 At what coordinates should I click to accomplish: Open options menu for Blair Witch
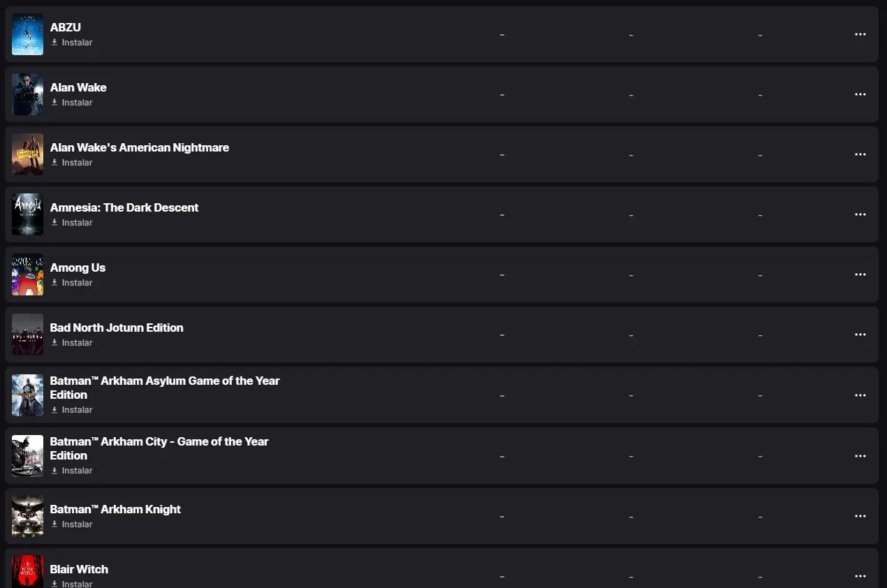point(860,576)
